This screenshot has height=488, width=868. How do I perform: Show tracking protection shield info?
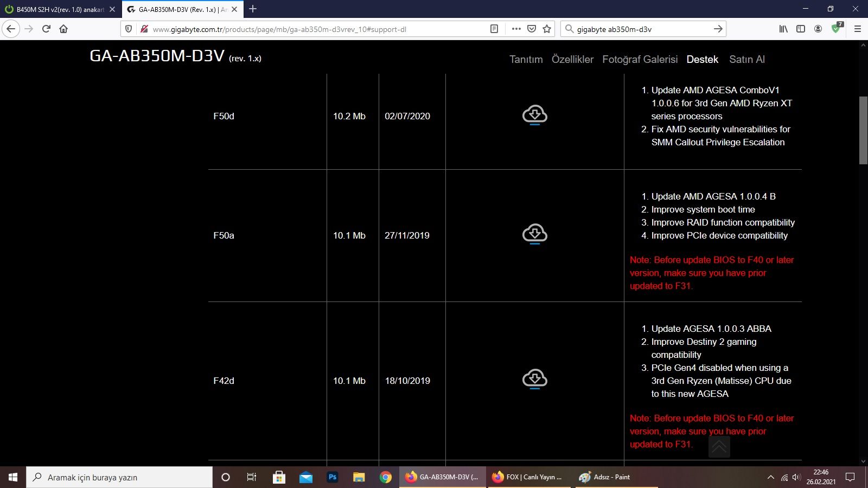coord(129,29)
